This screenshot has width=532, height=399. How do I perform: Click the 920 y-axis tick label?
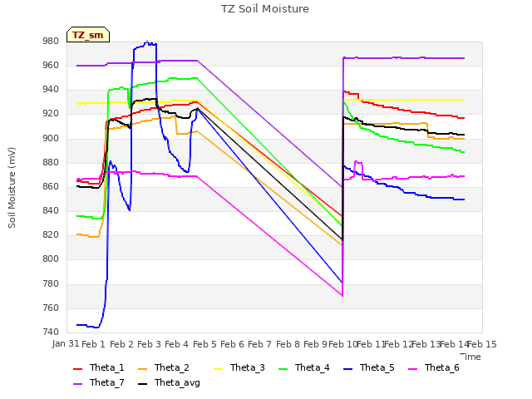click(51, 114)
